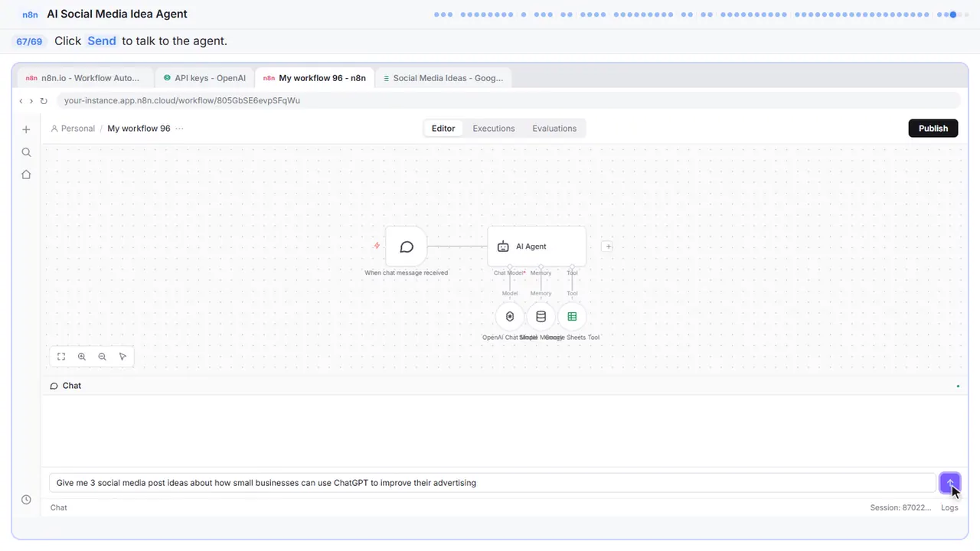Image resolution: width=980 pixels, height=551 pixels.
Task: Switch to the Executions tab
Action: pyautogui.click(x=494, y=129)
